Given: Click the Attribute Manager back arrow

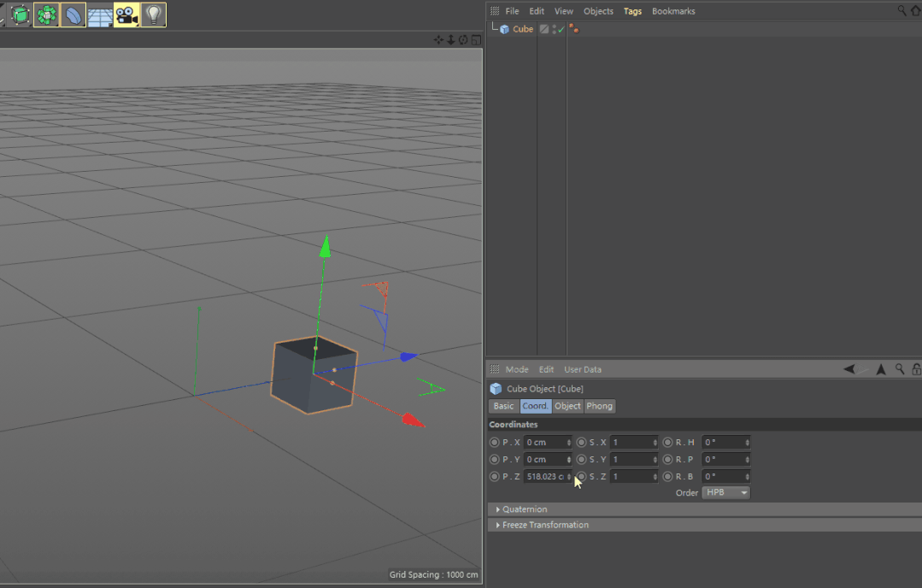Looking at the screenshot, I should pos(849,369).
